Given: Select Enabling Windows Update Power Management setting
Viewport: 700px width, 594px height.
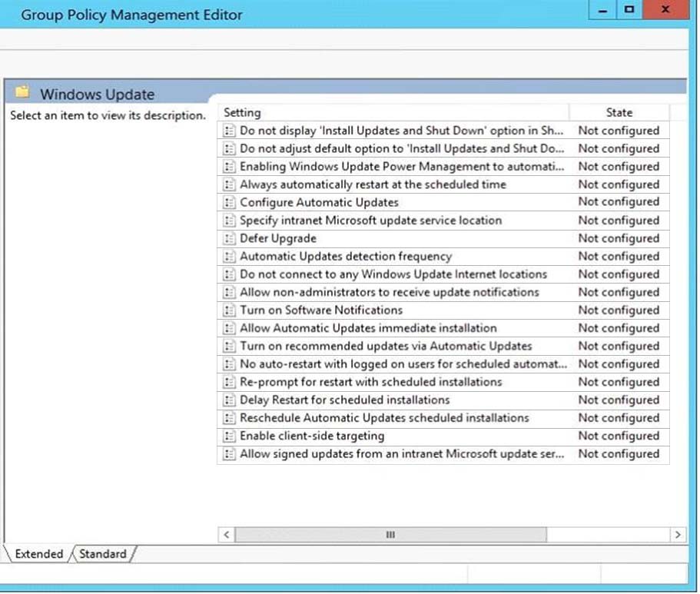Looking at the screenshot, I should 402,166.
